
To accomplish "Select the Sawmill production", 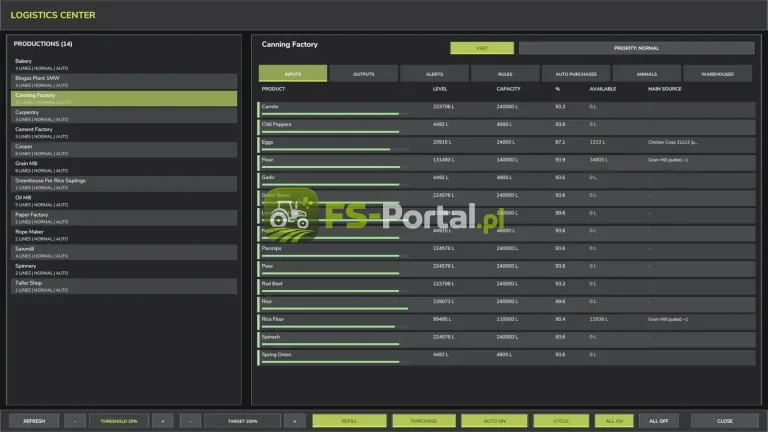I will tap(124, 252).
